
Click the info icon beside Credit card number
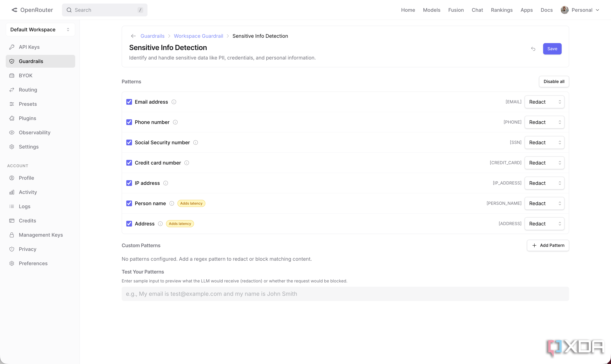tap(186, 163)
